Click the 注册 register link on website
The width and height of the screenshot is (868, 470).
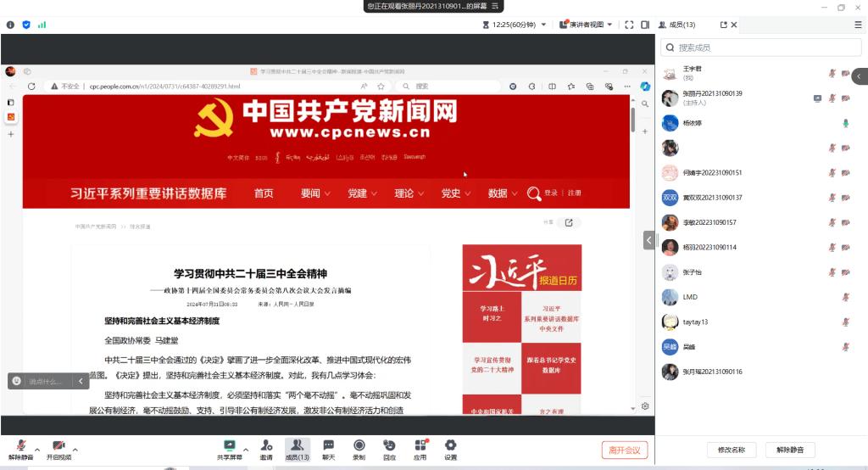[574, 193]
